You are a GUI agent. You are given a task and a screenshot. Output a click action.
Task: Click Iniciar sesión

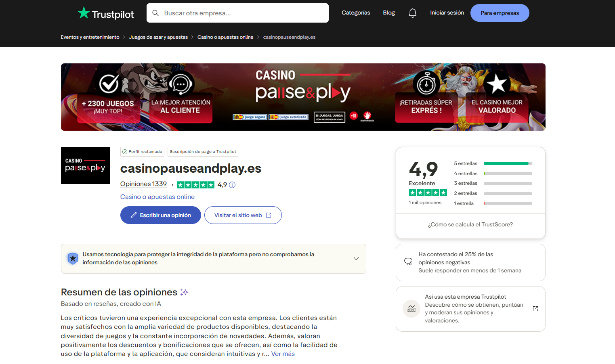(x=447, y=13)
